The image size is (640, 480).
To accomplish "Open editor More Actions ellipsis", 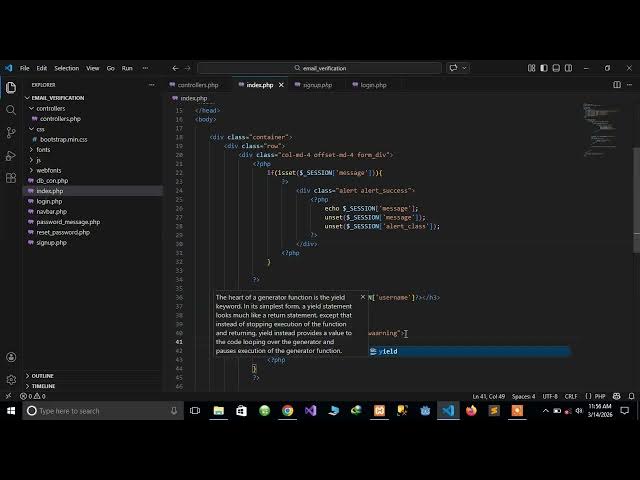I will 629,85.
